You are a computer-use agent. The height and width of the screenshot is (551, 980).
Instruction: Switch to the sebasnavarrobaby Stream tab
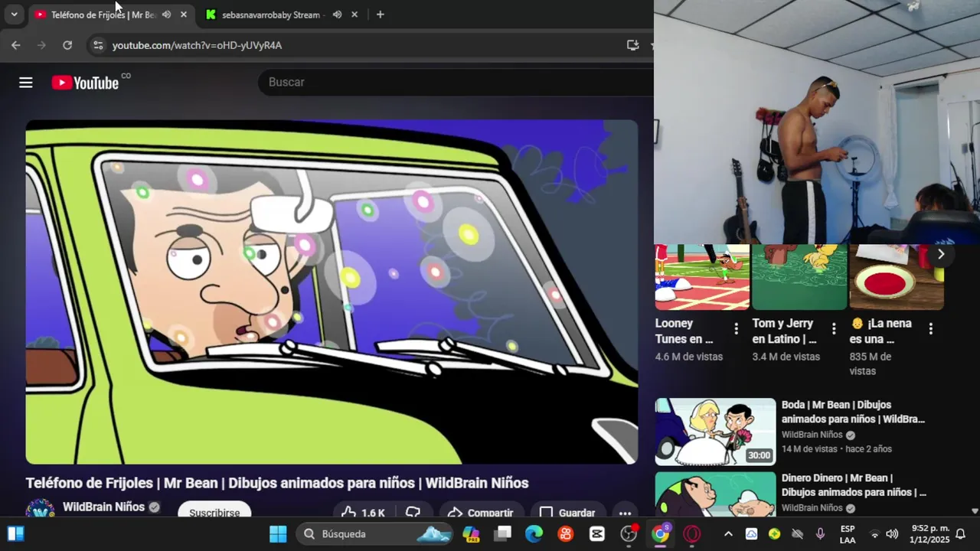273,15
